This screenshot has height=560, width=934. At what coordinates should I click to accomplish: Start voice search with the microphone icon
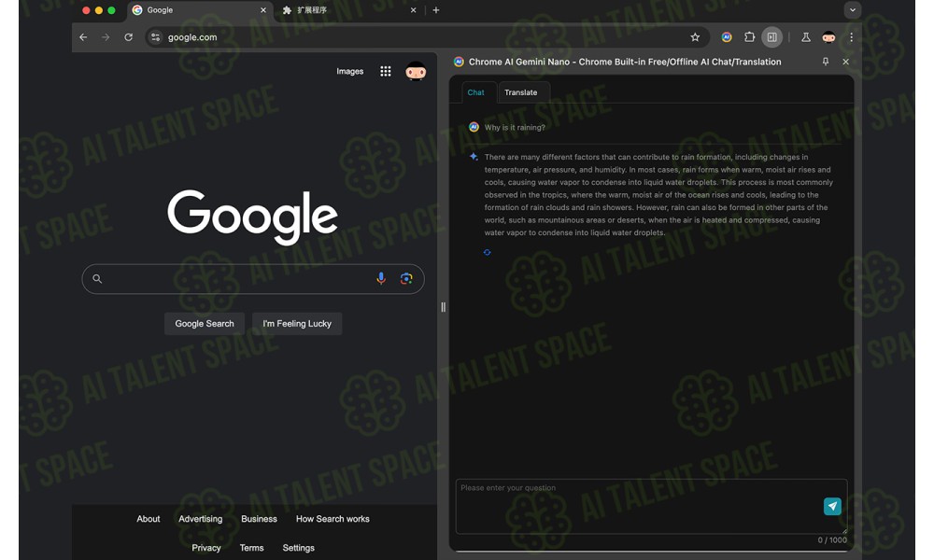coord(381,278)
